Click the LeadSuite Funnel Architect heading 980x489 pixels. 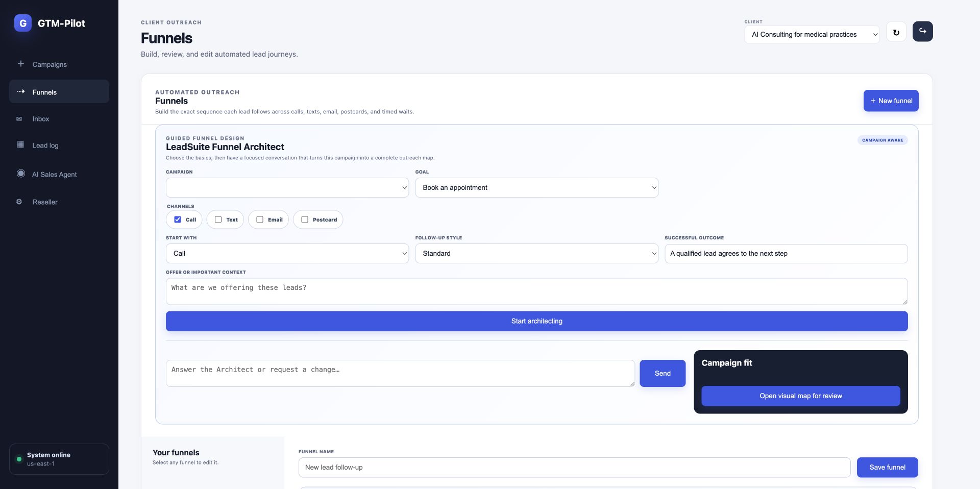click(x=225, y=147)
